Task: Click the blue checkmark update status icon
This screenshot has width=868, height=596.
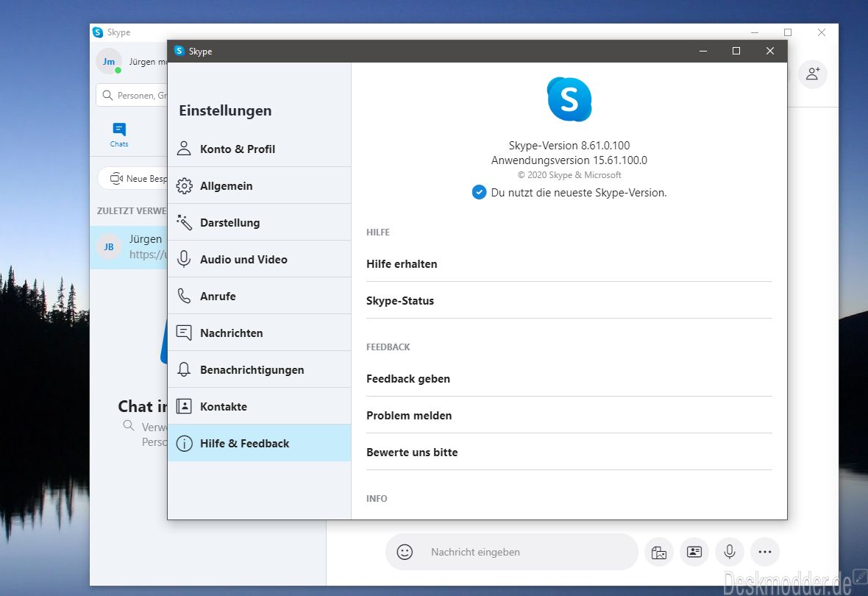Action: tap(479, 192)
